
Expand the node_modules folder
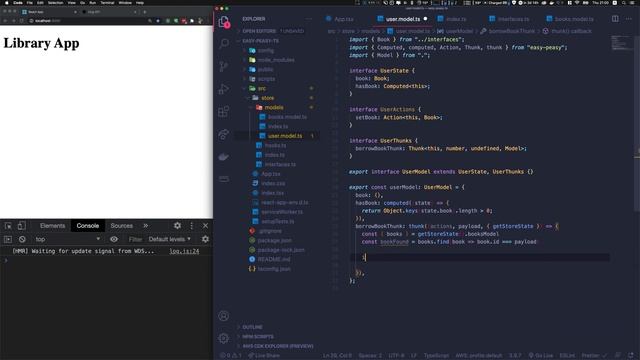point(276,60)
